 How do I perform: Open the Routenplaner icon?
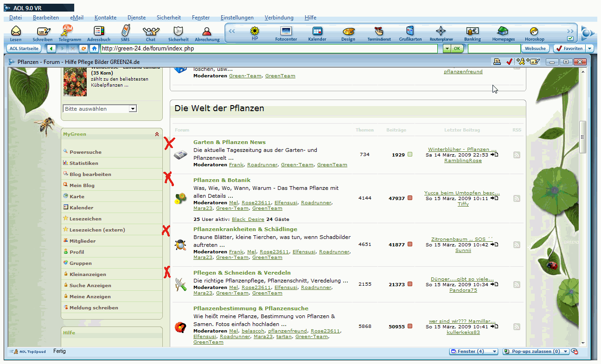441,33
